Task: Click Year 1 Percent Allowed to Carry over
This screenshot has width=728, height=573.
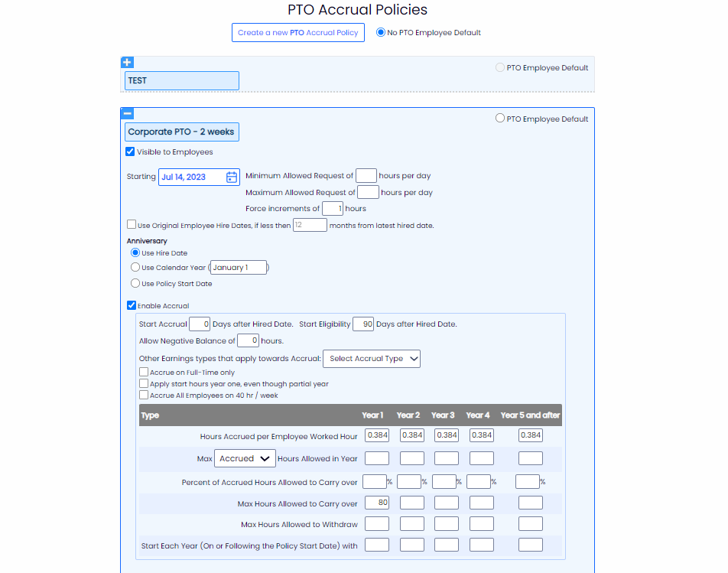Action: [x=375, y=481]
